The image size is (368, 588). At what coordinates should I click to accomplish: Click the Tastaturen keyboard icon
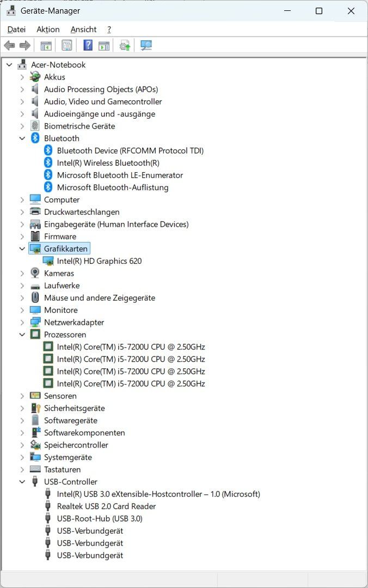[35, 469]
